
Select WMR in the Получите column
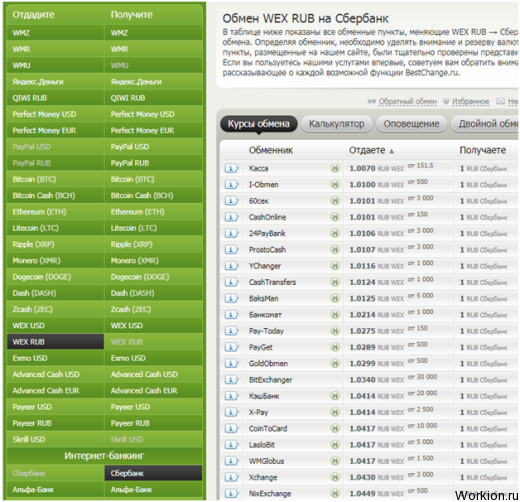click(153, 49)
